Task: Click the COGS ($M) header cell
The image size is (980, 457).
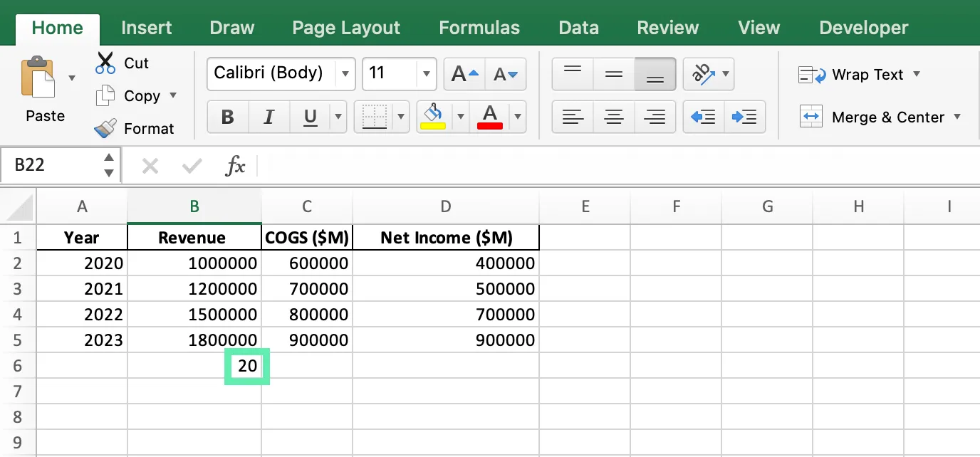Action: [307, 238]
